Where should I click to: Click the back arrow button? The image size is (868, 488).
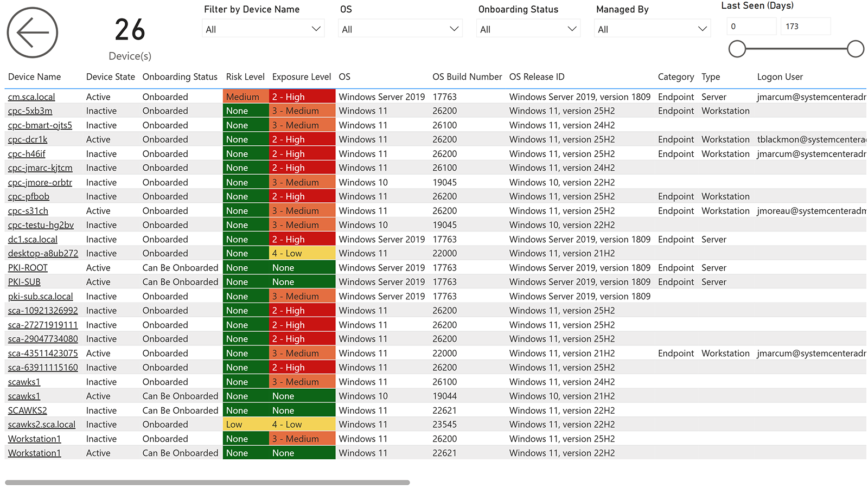tap(33, 33)
